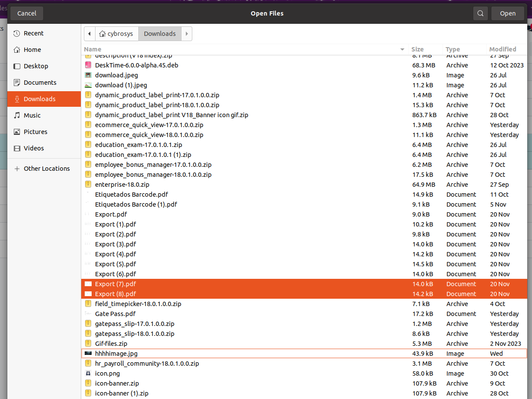Image resolution: width=532 pixels, height=399 pixels.
Task: Click zip icon of field_timepicker-18.0.1.0.0.zip
Action: 88,304
